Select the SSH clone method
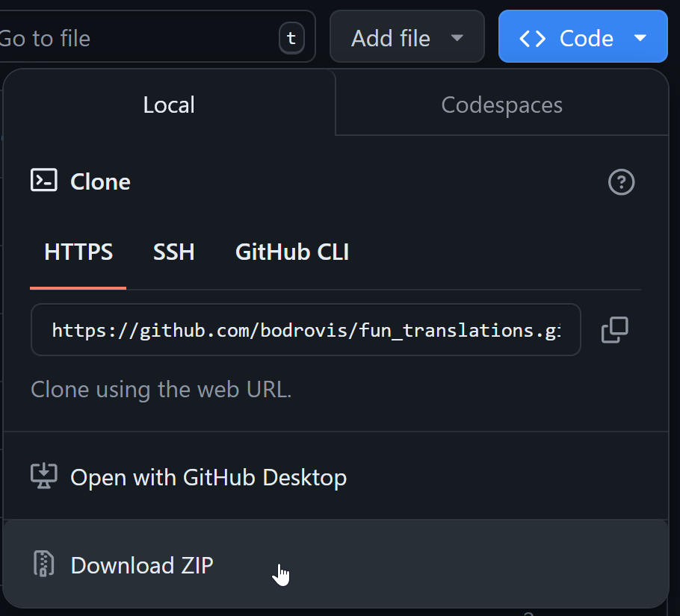 pos(173,252)
